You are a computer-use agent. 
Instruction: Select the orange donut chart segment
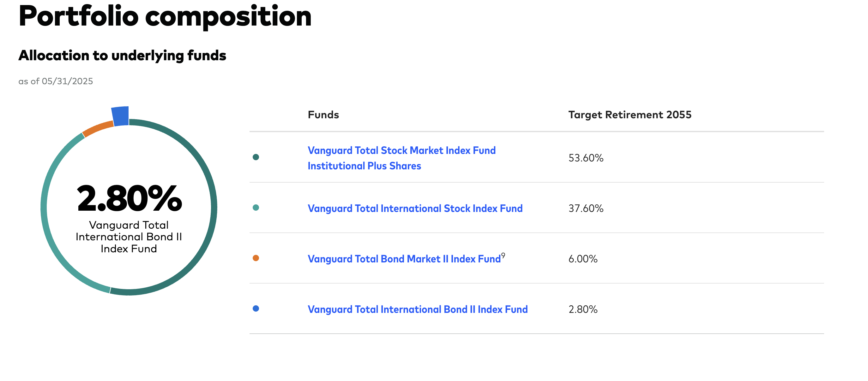pos(98,129)
